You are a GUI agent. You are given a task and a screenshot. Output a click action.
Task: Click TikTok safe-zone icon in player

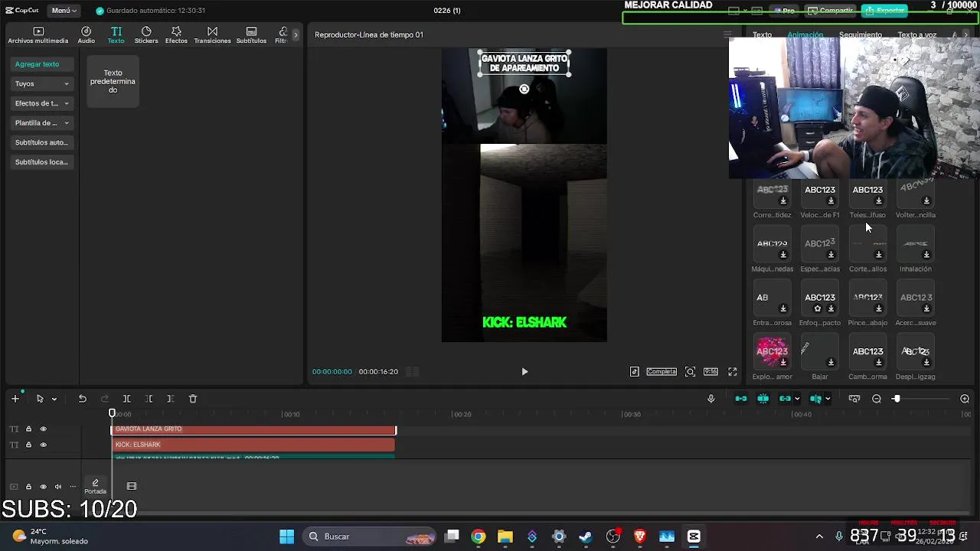click(x=635, y=372)
